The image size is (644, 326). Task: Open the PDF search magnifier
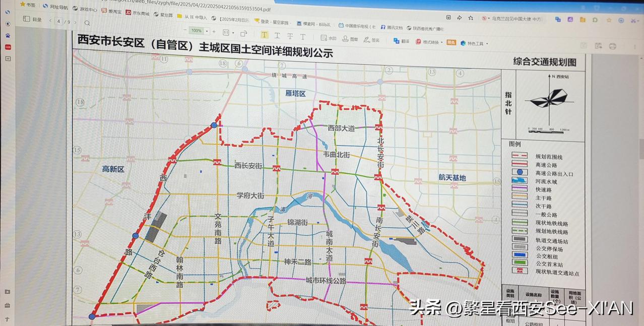pyautogui.click(x=87, y=23)
